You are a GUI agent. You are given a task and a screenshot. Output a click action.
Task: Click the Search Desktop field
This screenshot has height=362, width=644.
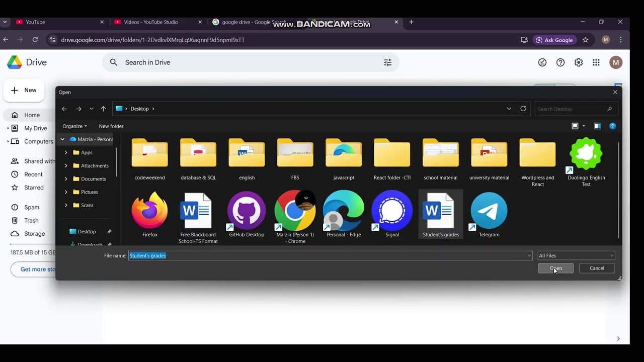coord(576,109)
